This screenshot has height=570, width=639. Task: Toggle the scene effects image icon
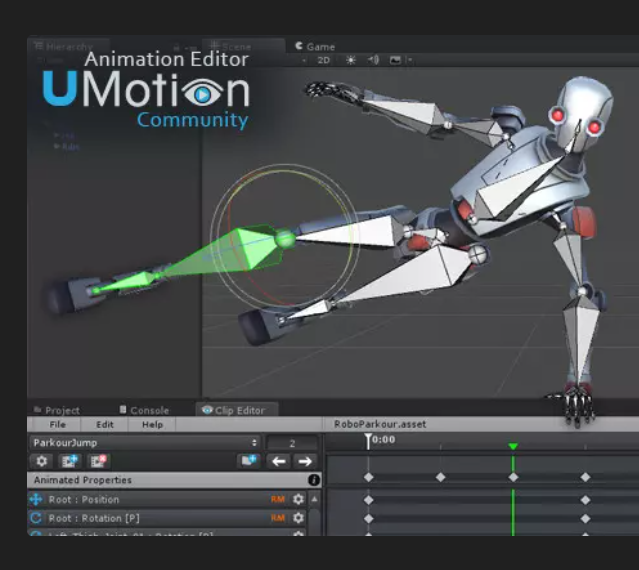(395, 60)
